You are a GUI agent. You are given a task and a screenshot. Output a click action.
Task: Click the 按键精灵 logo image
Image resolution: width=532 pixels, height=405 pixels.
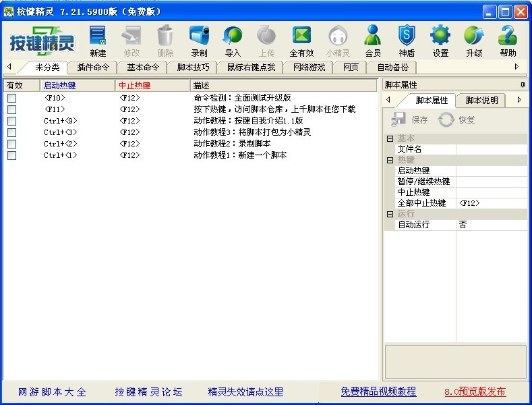tap(42, 41)
